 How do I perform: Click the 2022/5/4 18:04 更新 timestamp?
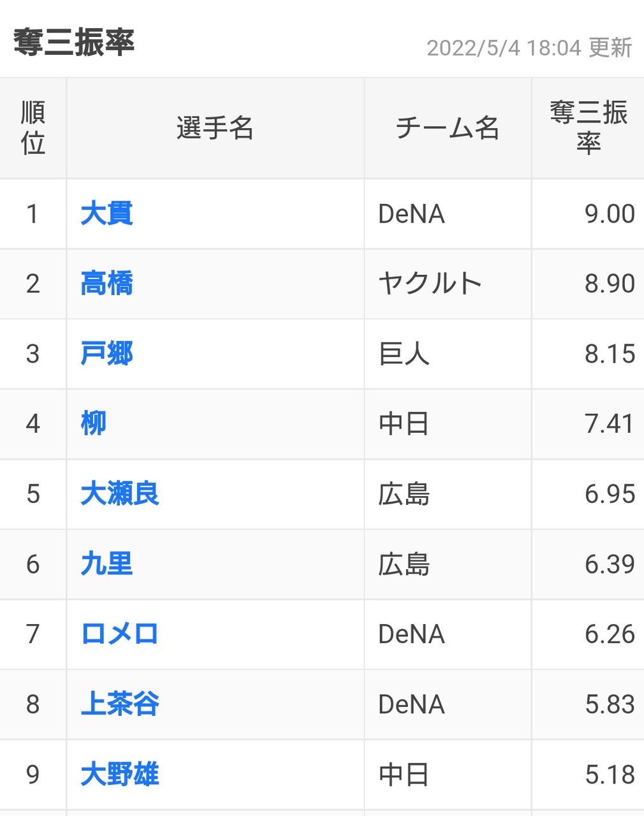point(529,48)
